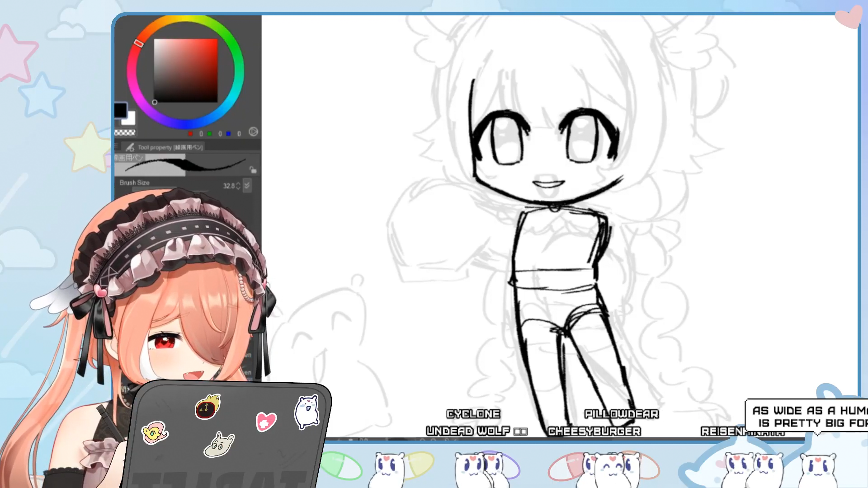Choose the transparent checkerboard color
This screenshot has height=488, width=868.
(x=125, y=133)
